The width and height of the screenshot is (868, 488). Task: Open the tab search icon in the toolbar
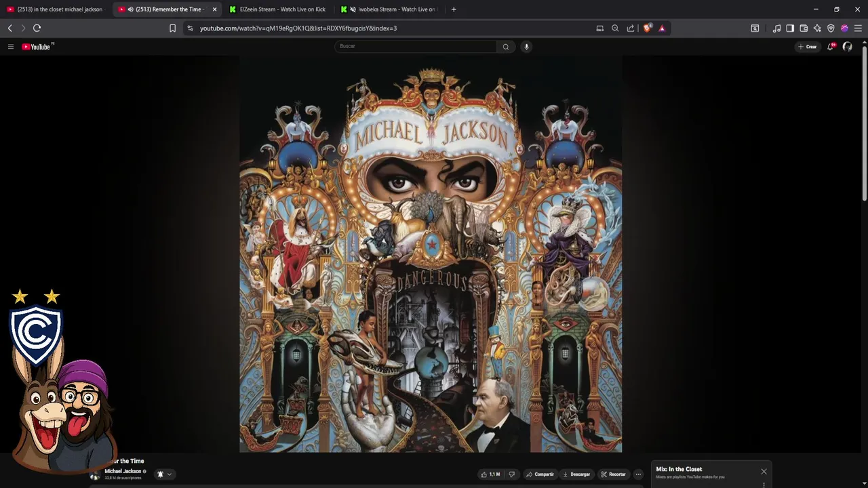[755, 28]
